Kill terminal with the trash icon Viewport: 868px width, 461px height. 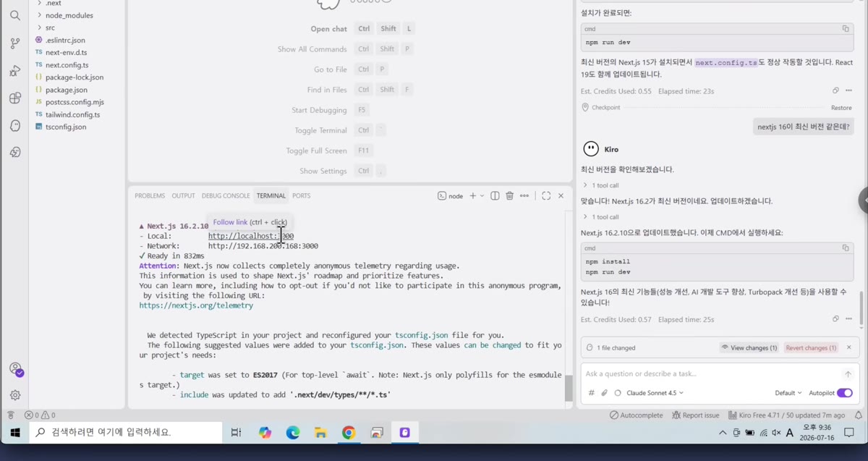click(x=509, y=195)
